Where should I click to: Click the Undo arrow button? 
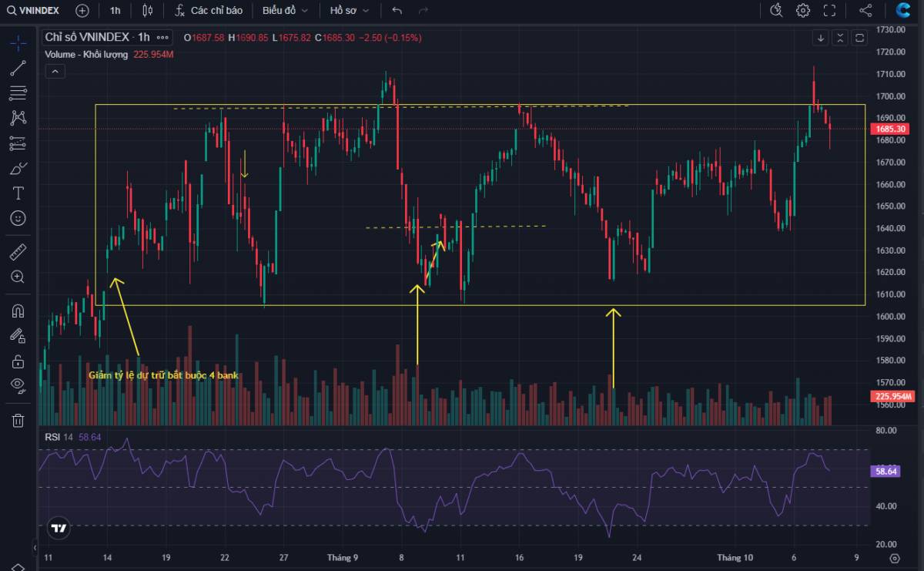coord(397,11)
